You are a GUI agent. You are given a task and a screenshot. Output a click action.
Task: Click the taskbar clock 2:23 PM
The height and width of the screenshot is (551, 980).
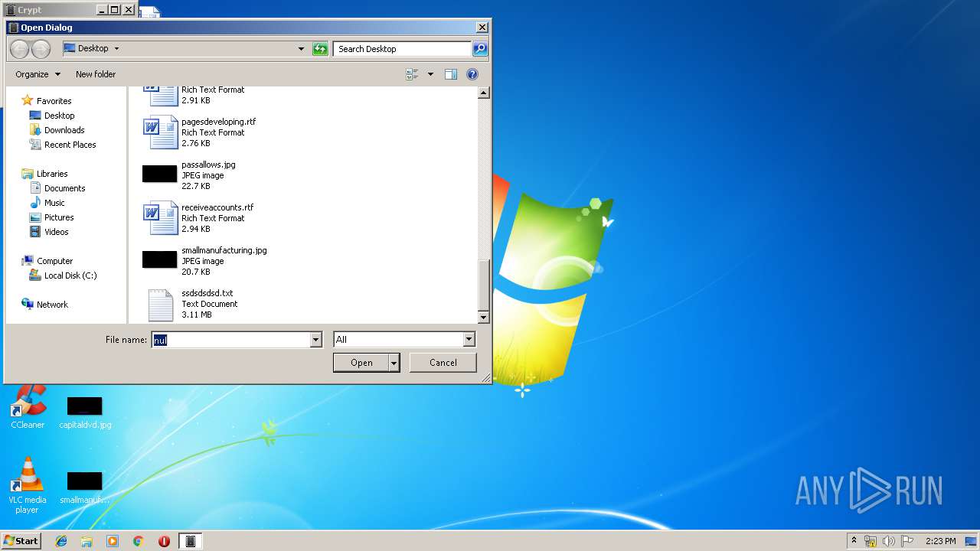pyautogui.click(x=940, y=541)
